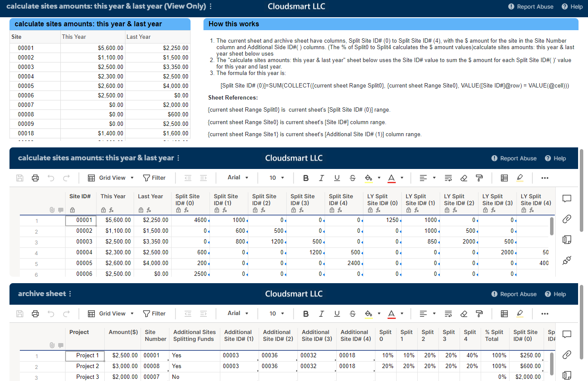Click the highlight changes icon in calculate sites sheet
Screen dimensions: 588x381
[520, 178]
